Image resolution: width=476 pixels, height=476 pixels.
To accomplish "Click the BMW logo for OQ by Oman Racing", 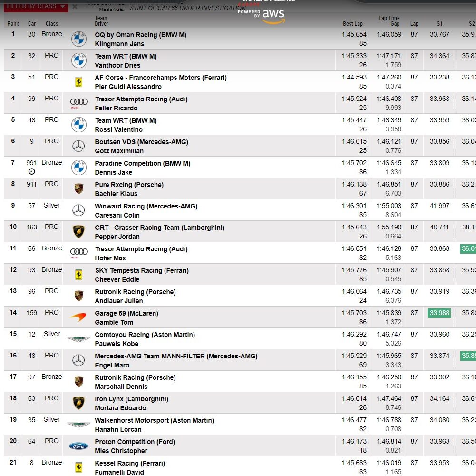I will tap(78, 39).
